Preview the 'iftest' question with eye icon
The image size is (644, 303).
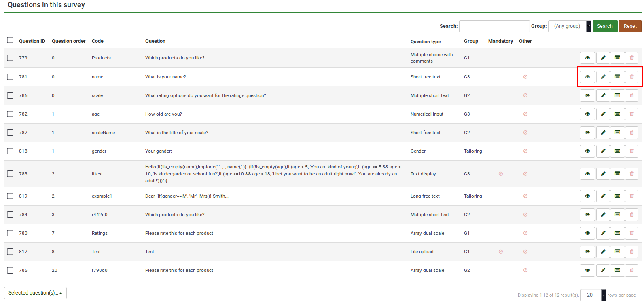(587, 174)
